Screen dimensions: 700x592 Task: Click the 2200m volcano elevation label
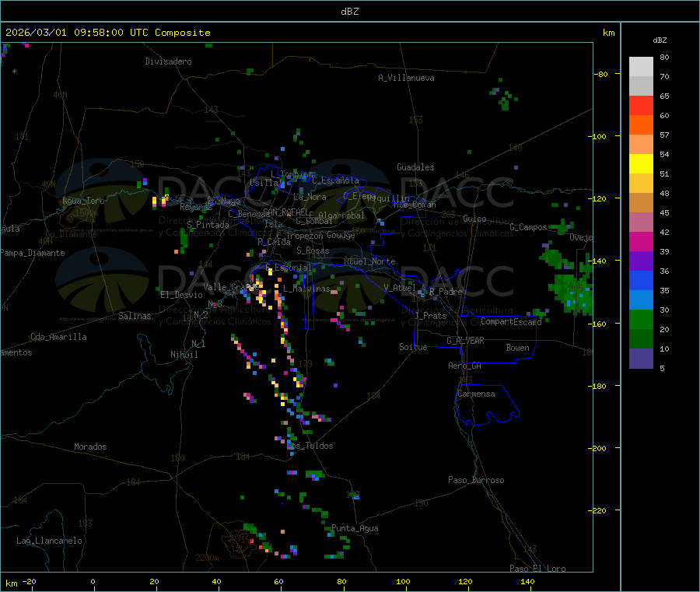point(207,558)
